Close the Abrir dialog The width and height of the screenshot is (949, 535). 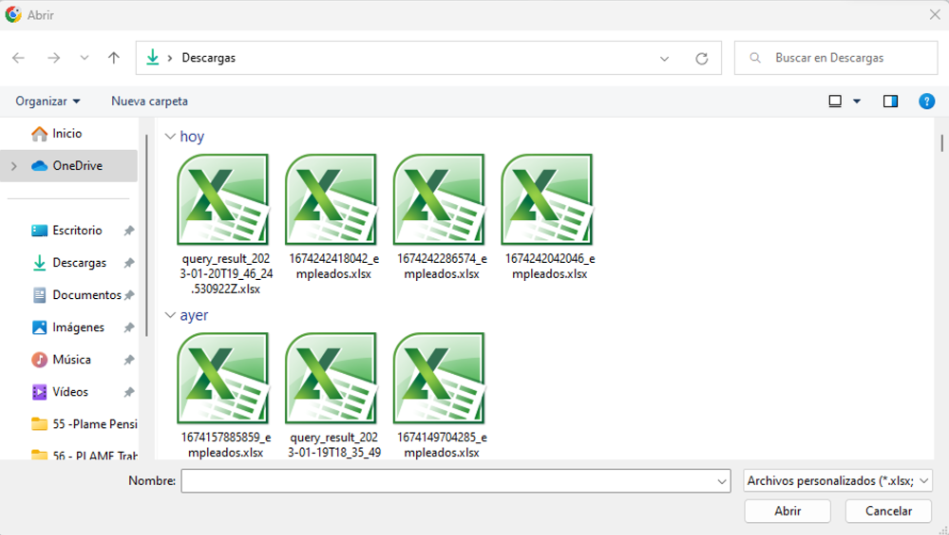coord(934,15)
